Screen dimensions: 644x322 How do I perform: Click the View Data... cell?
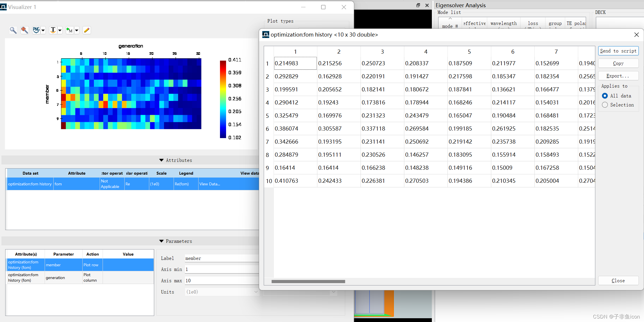pyautogui.click(x=210, y=184)
